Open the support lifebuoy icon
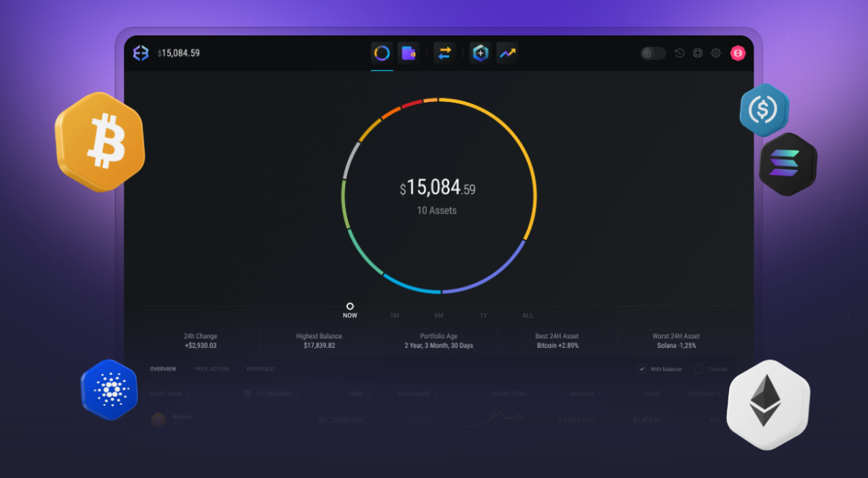The image size is (868, 478). tap(697, 53)
